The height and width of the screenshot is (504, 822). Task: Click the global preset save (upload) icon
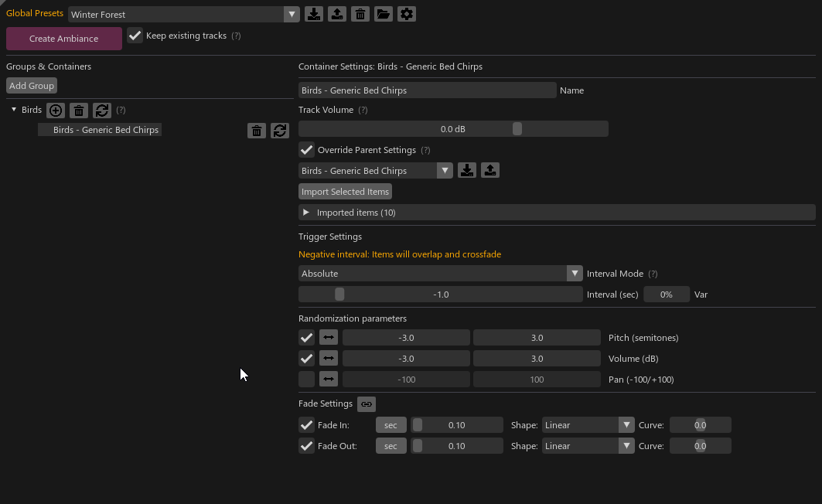[x=337, y=14]
